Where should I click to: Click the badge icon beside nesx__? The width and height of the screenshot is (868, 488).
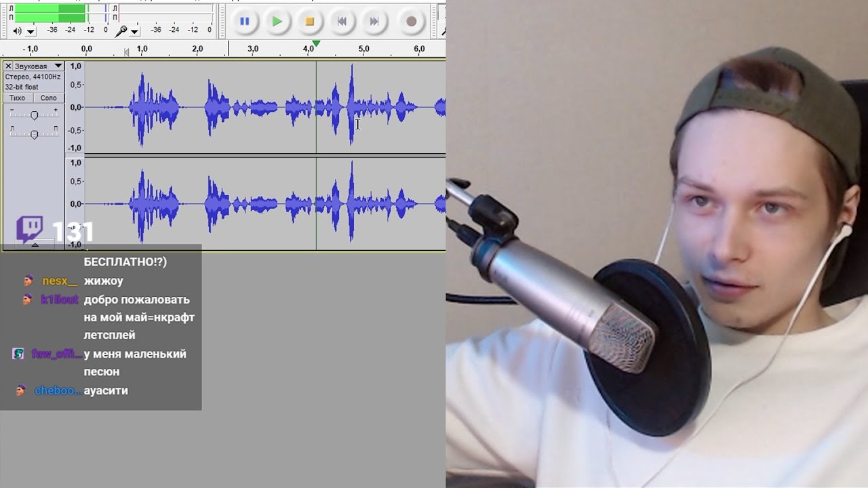coord(28,281)
